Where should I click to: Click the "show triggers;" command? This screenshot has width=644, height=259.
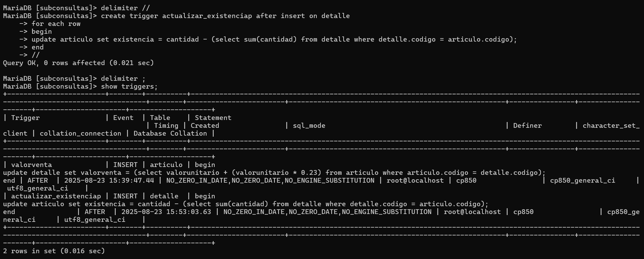pyautogui.click(x=129, y=86)
